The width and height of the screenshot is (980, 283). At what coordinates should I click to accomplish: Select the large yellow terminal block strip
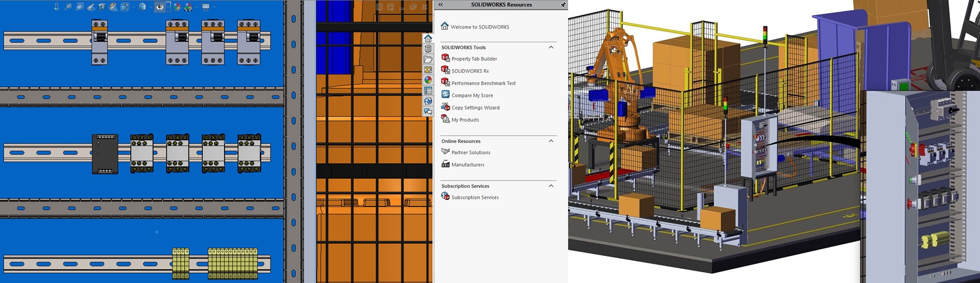(x=233, y=264)
